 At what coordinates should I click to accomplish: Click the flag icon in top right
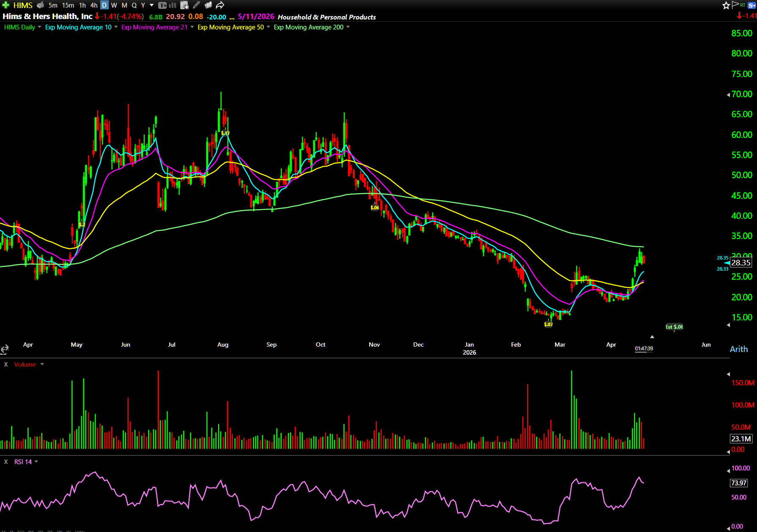735,5
